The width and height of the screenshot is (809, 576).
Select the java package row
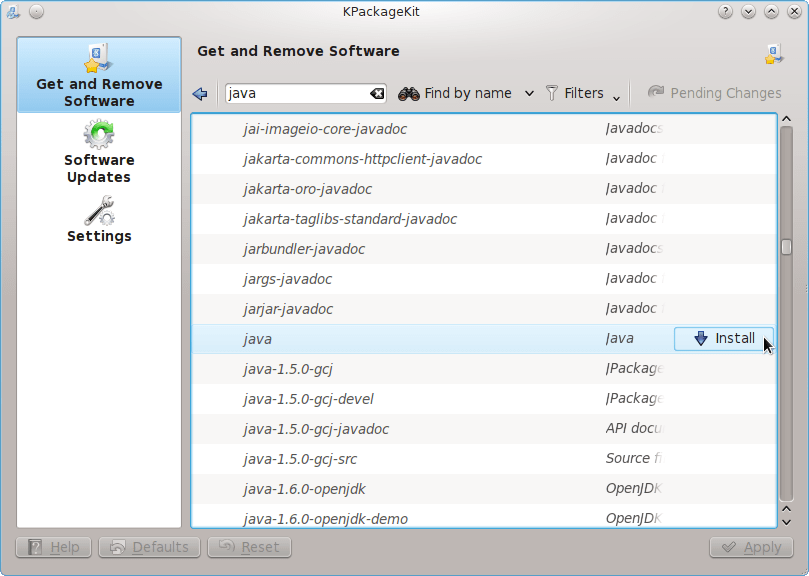coord(484,339)
